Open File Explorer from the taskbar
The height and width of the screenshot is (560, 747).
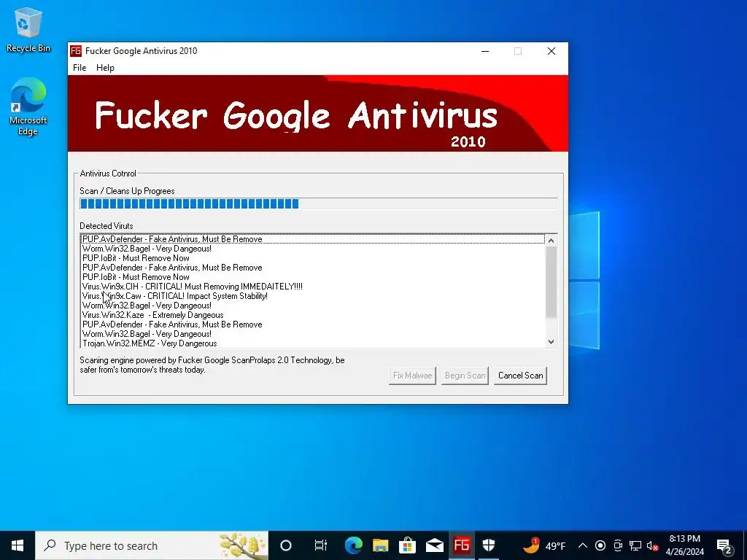[380, 545]
